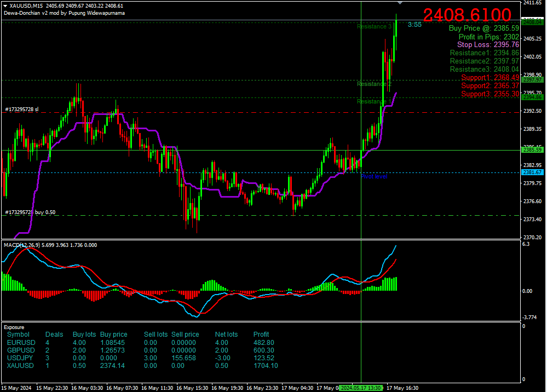The height and width of the screenshot is (392, 547).
Task: Click the Buy Price @: 2385.59 readout
Action: [484, 28]
